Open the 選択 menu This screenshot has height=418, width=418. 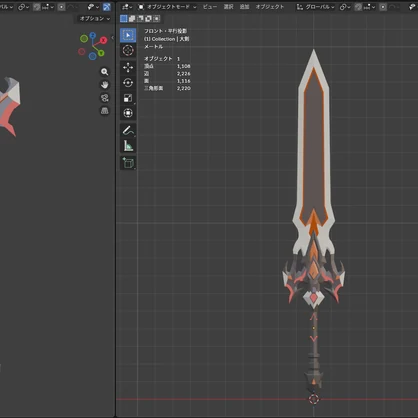click(228, 7)
